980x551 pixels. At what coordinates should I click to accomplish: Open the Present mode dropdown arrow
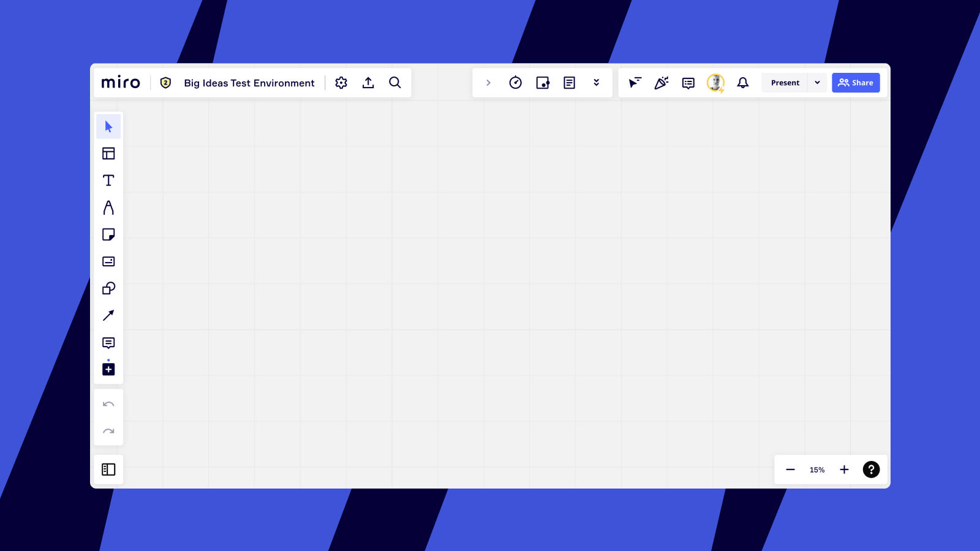pos(817,82)
